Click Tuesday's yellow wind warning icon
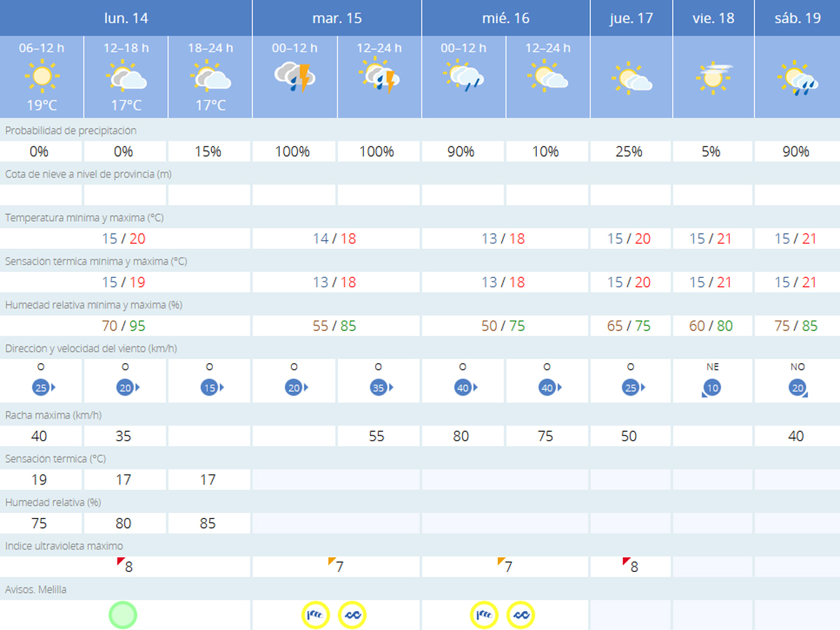The width and height of the screenshot is (840, 630). click(315, 615)
